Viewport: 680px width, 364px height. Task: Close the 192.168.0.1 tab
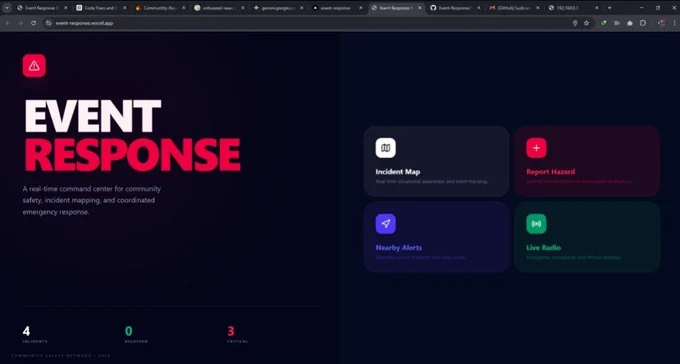point(597,8)
